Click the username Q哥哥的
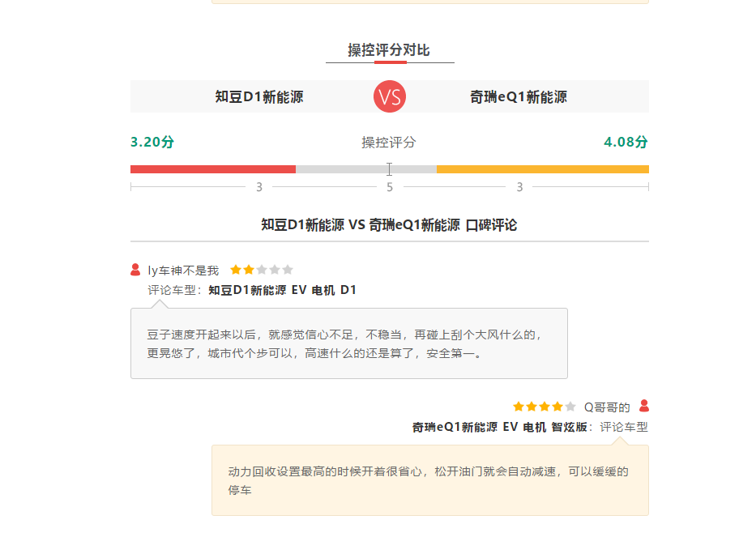Image resolution: width=756 pixels, height=537 pixels. coord(607,407)
